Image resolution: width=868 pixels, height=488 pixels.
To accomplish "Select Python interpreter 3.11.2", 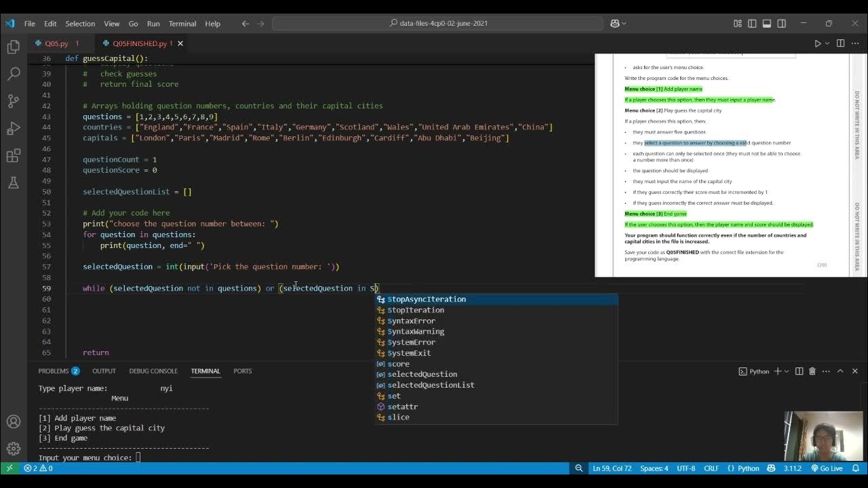I will point(793,468).
